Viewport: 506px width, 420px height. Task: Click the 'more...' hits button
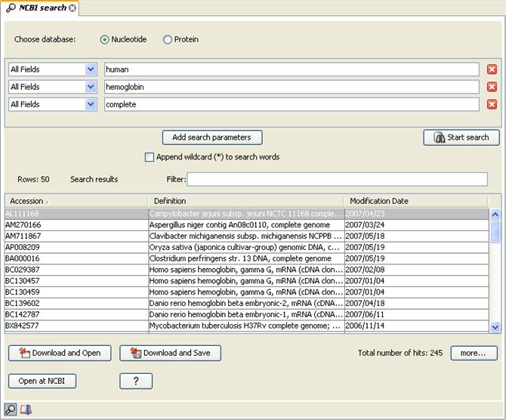click(x=474, y=354)
